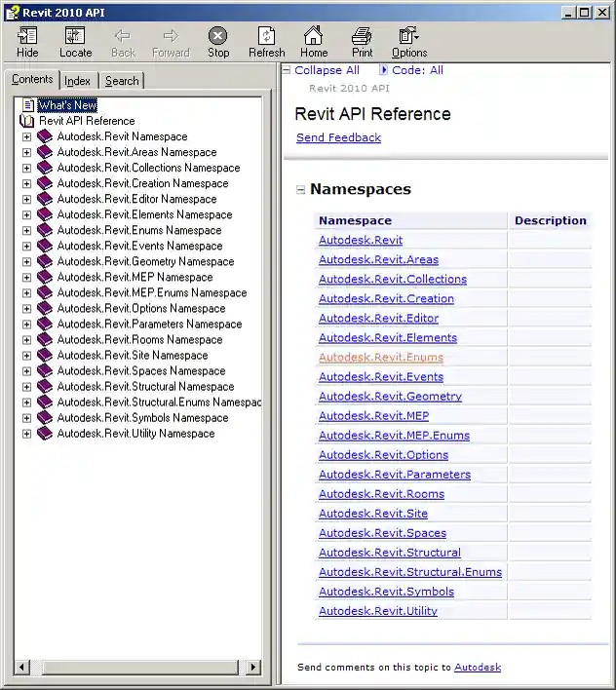Expand Autodesk.Revit.Areas Namespace tree node

tap(26, 152)
